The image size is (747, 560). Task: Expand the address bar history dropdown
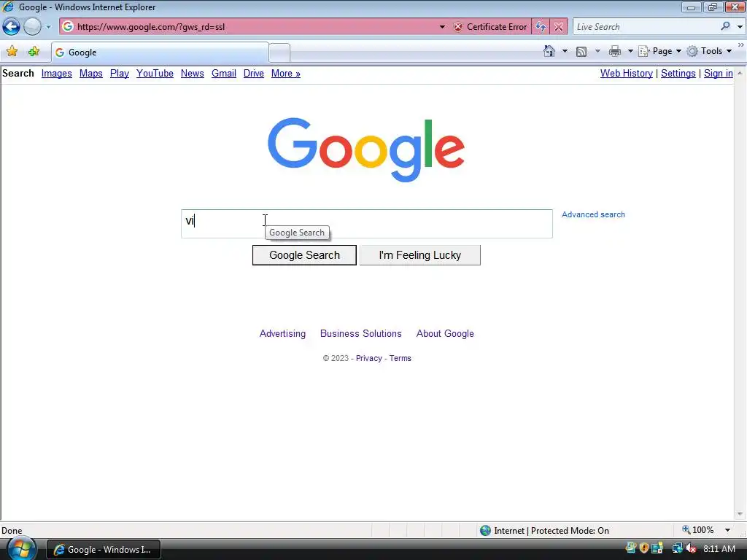[x=442, y=27]
